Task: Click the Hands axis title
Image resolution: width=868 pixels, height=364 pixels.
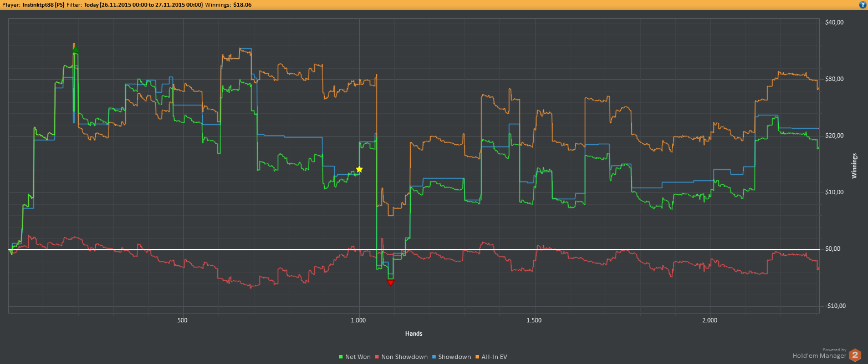Action: tap(413, 333)
